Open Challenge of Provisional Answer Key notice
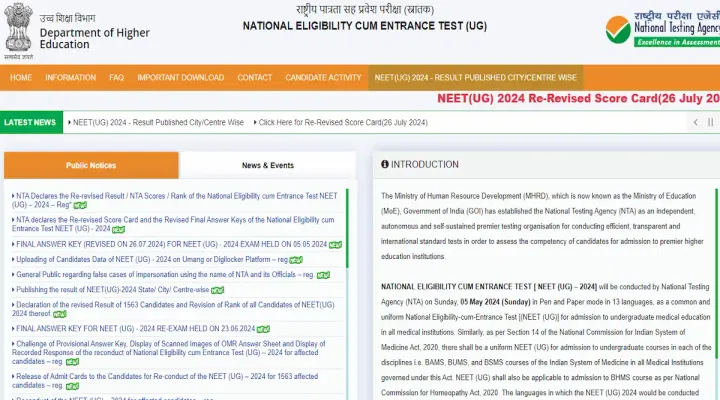 (169, 352)
